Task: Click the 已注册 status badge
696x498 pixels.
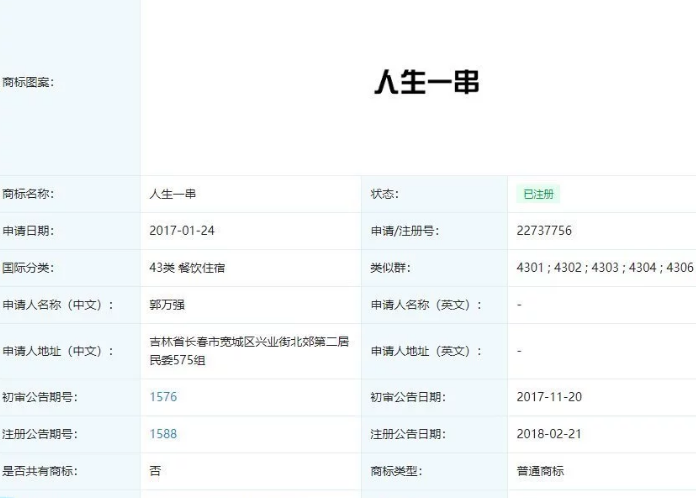Action: [x=538, y=194]
